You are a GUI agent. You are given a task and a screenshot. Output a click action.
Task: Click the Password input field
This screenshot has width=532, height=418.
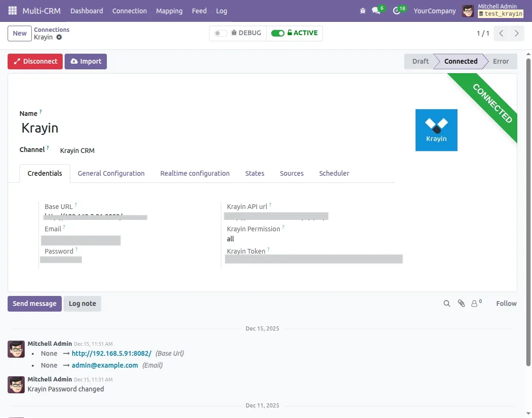pos(61,260)
